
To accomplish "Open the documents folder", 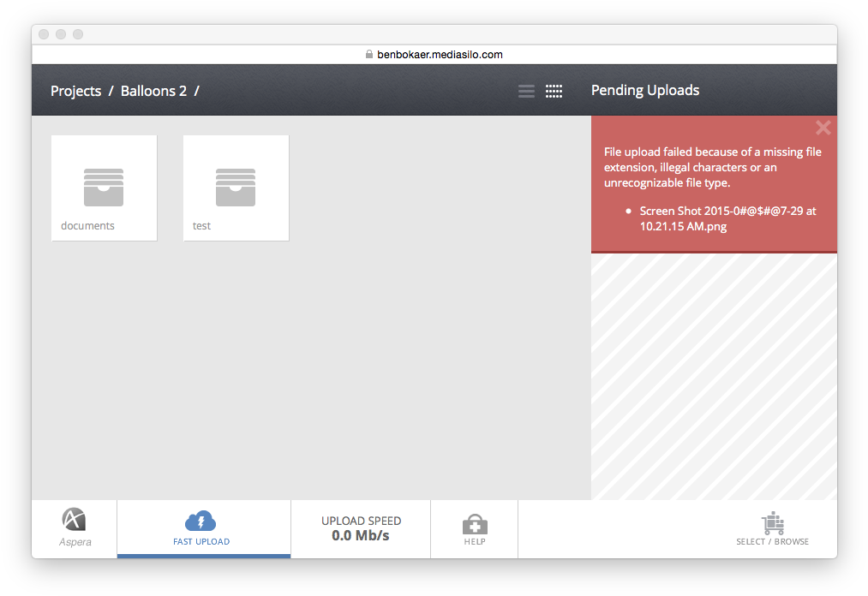I will (104, 188).
